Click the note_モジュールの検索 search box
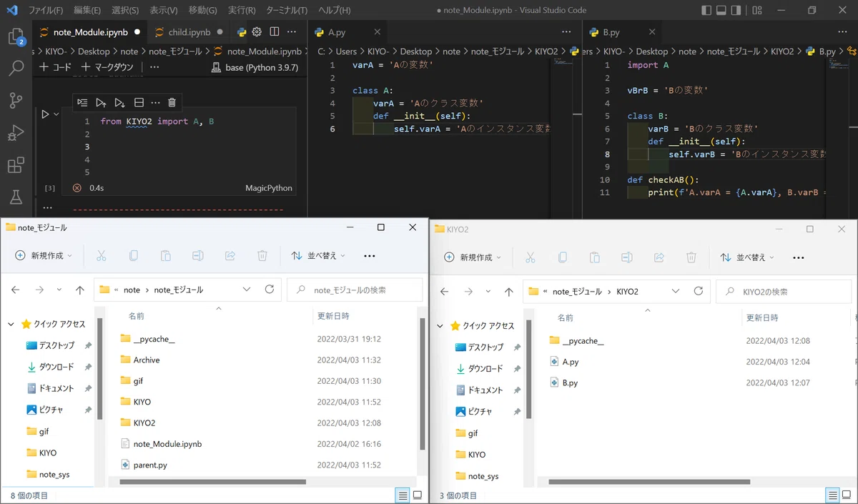 pos(355,290)
